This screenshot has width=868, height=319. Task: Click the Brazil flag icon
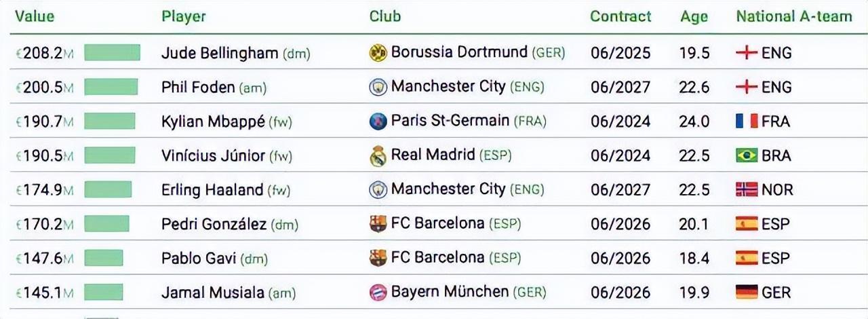(747, 155)
